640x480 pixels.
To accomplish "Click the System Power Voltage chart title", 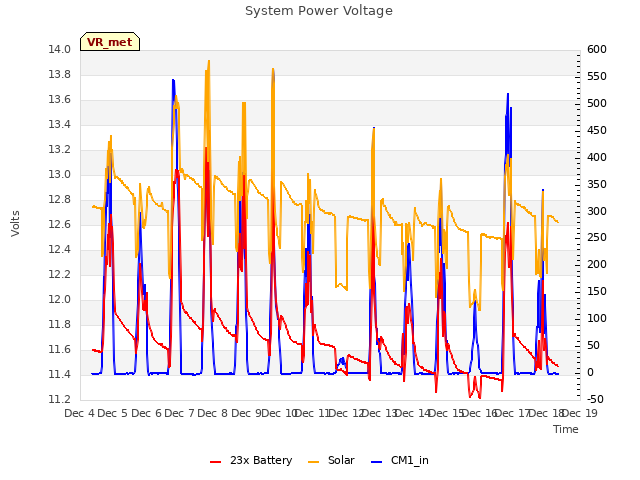I will (x=319, y=11).
